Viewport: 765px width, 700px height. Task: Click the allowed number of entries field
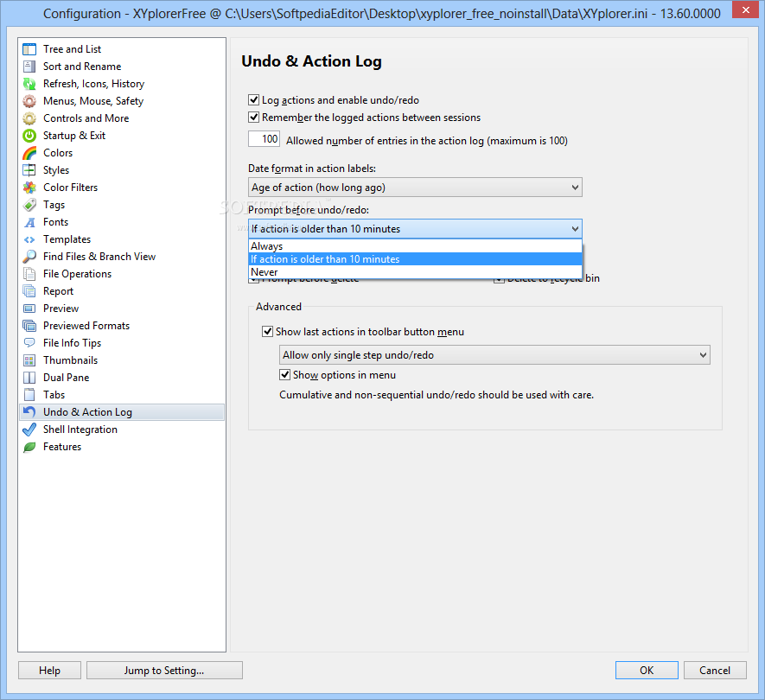(x=264, y=139)
